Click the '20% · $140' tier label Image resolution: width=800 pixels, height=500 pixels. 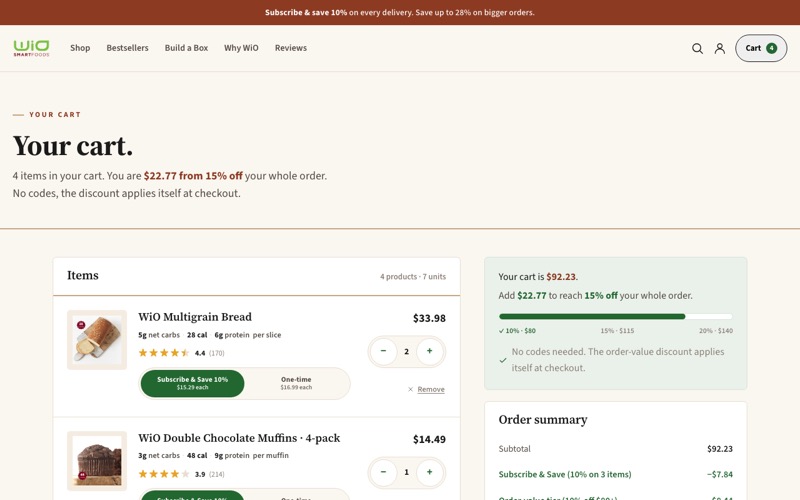coord(716,331)
